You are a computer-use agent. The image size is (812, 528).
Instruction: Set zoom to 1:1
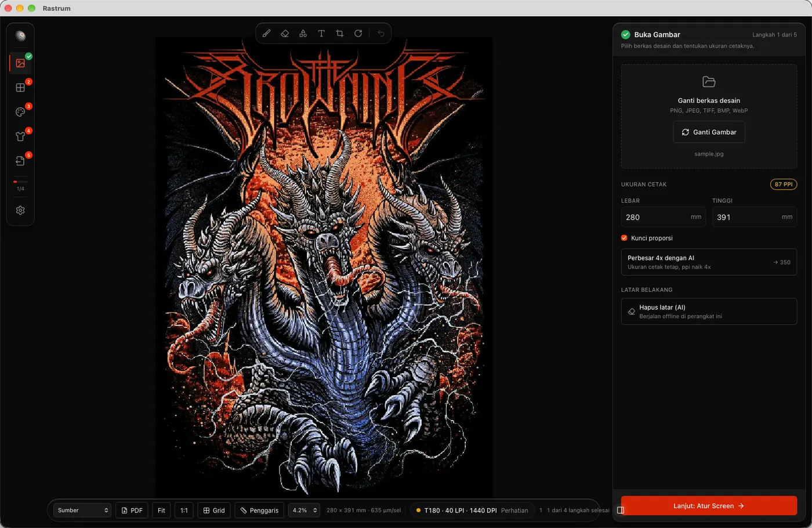tap(184, 511)
